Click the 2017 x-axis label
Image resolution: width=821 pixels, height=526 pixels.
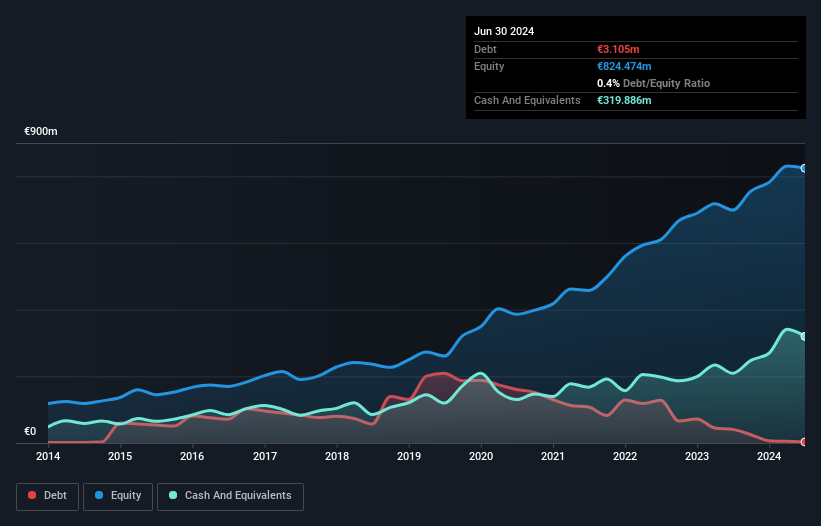click(x=265, y=456)
